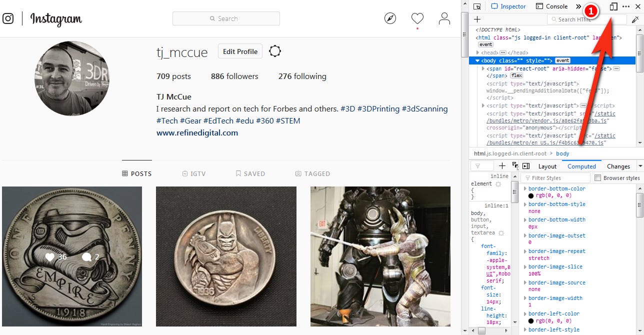The width and height of the screenshot is (644, 335).
Task: Expand border-image-width computed property
Action: coord(525,298)
